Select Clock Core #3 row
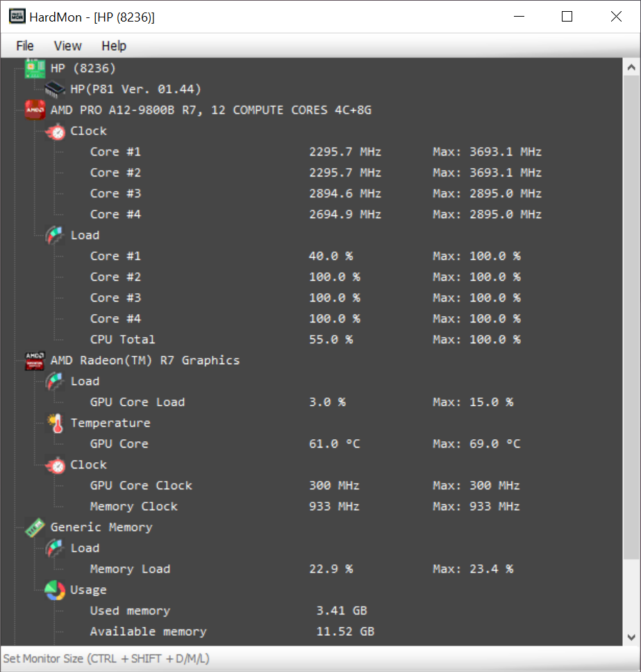 [x=316, y=194]
